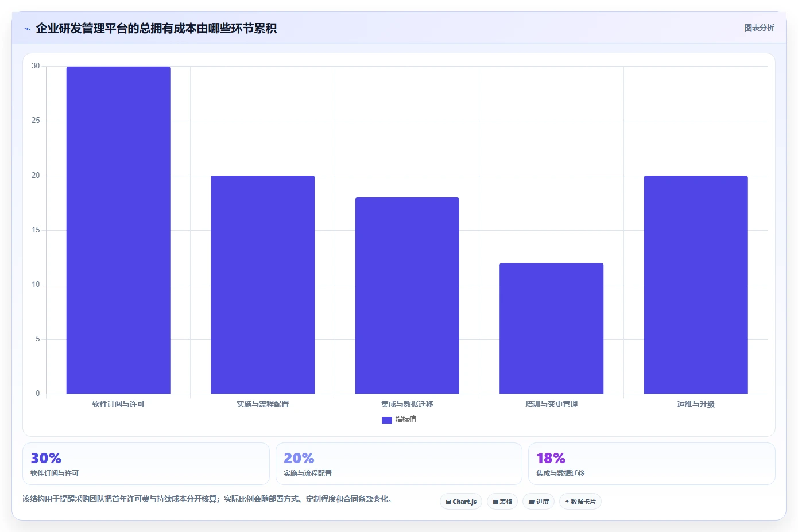
Task: Open the 20% 实施与流程配置 data card
Action: pos(399,464)
